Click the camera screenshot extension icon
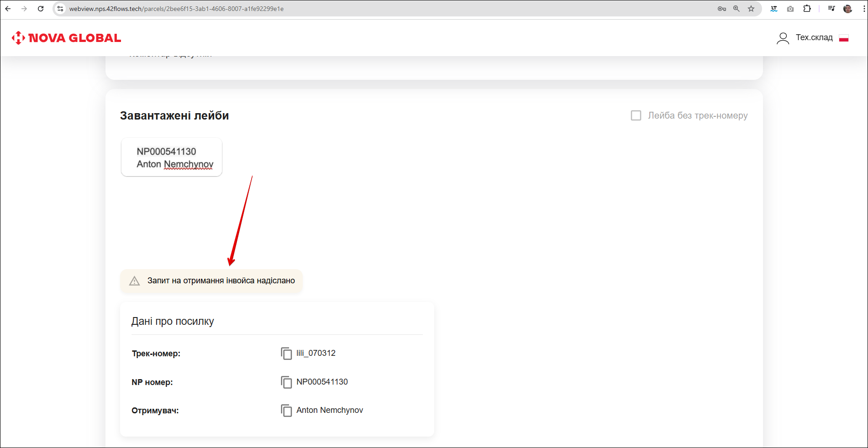868x448 pixels. click(790, 9)
